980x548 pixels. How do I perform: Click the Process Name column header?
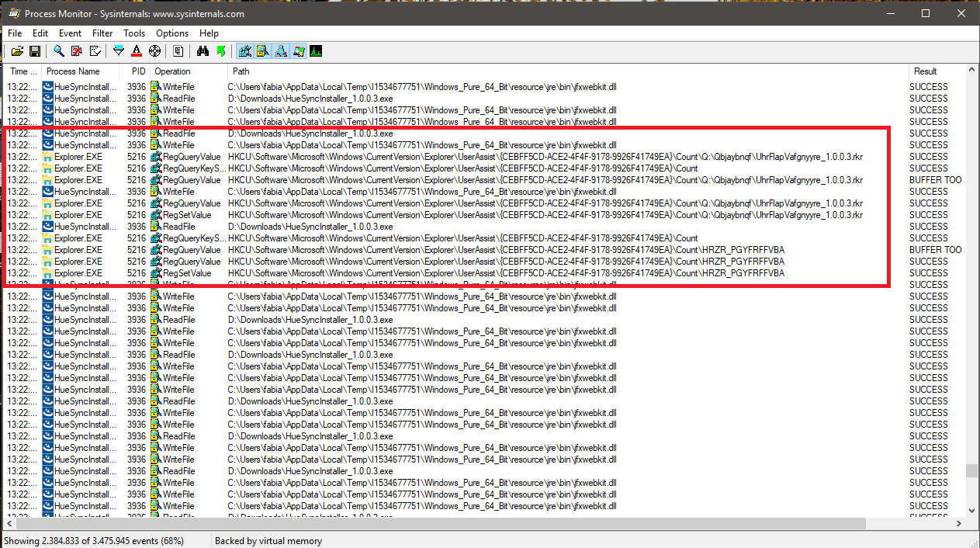pos(81,71)
